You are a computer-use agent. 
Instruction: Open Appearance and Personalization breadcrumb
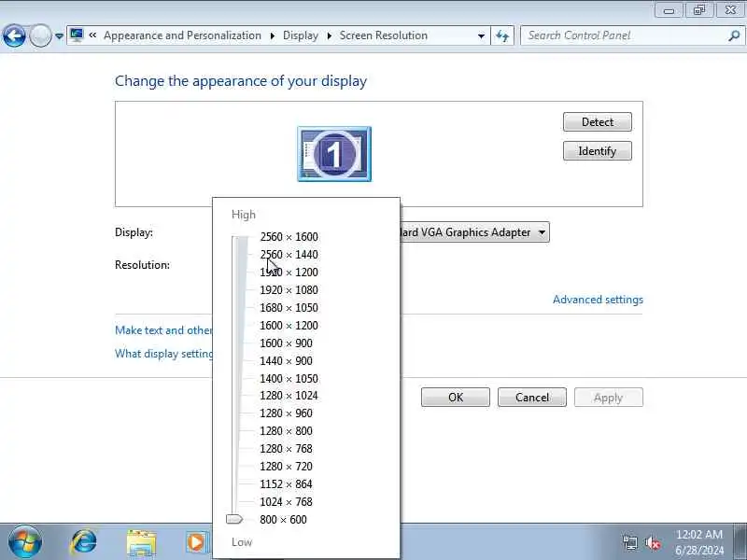coord(182,35)
